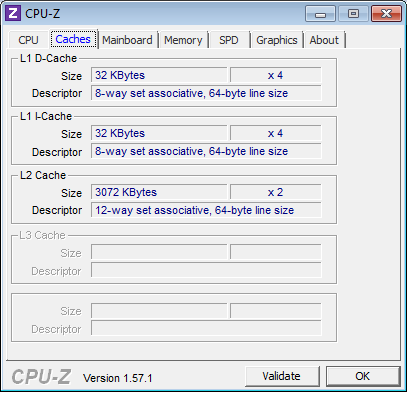Click the L1 I-Cache descriptor field
Image resolution: width=408 pixels, height=393 pixels.
tap(206, 151)
